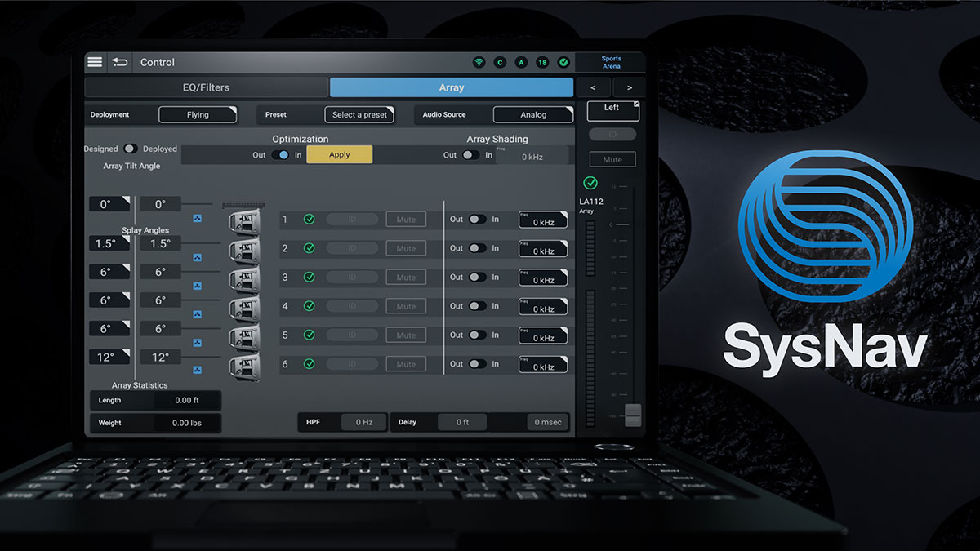The height and width of the screenshot is (551, 980).
Task: Click the HPF 0 Hz field
Action: (x=363, y=422)
